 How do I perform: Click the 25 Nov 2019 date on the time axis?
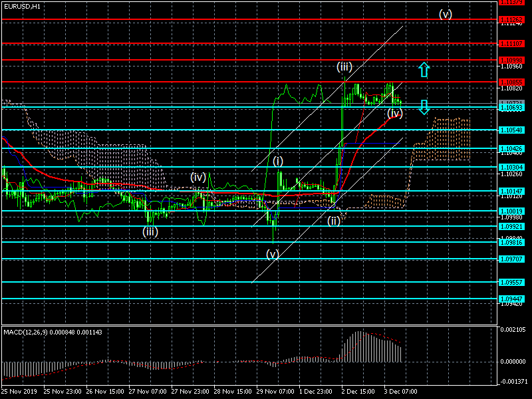point(20,392)
